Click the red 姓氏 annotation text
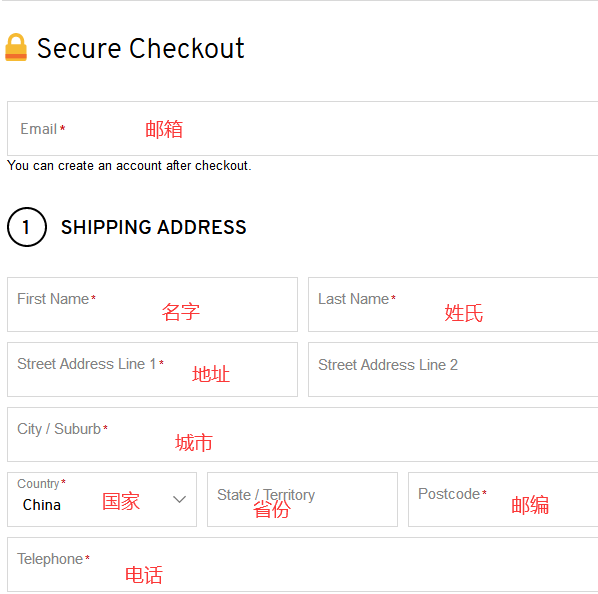 (x=464, y=313)
